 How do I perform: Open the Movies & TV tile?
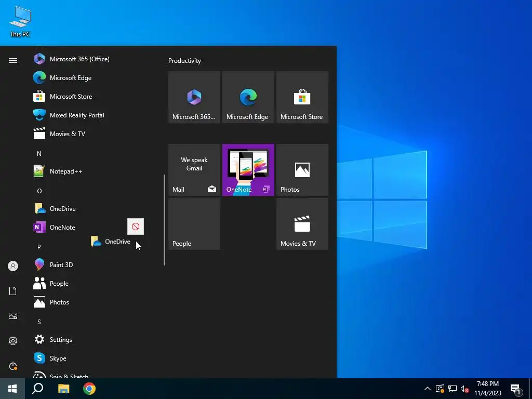pyautogui.click(x=302, y=224)
